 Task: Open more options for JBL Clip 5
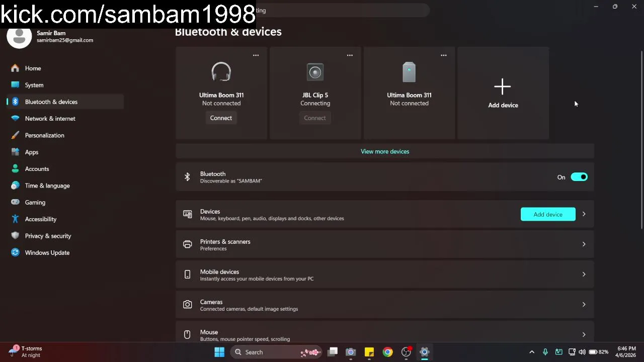pos(350,55)
